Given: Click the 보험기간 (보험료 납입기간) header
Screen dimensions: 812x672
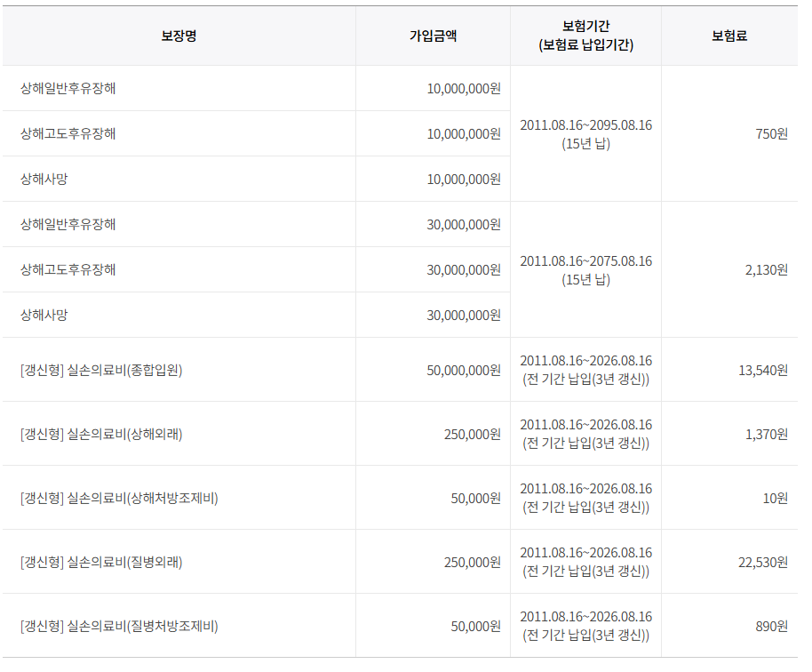Looking at the screenshot, I should (585, 36).
